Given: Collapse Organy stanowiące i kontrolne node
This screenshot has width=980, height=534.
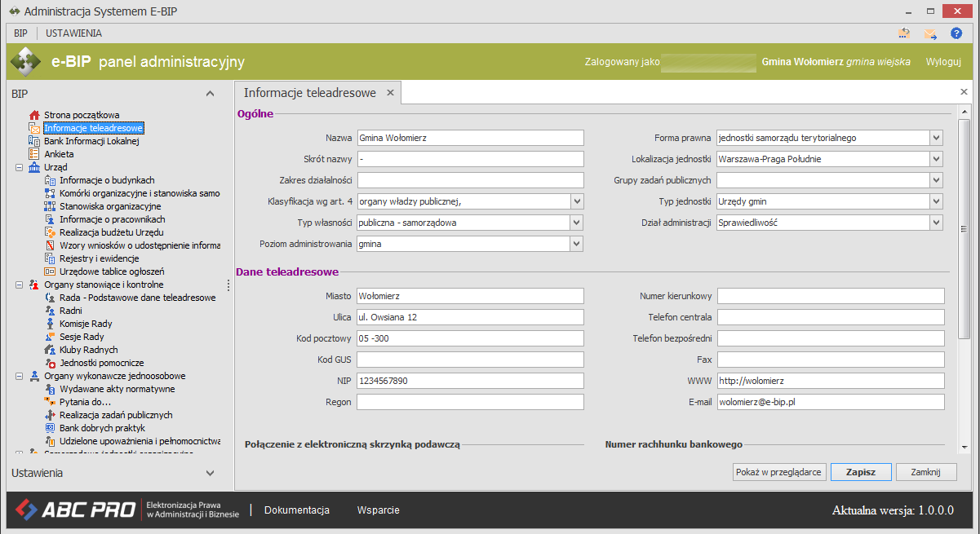Looking at the screenshot, I should [x=19, y=285].
